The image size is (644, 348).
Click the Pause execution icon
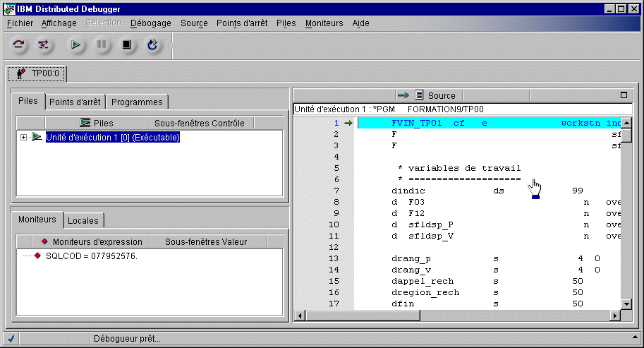click(x=102, y=45)
